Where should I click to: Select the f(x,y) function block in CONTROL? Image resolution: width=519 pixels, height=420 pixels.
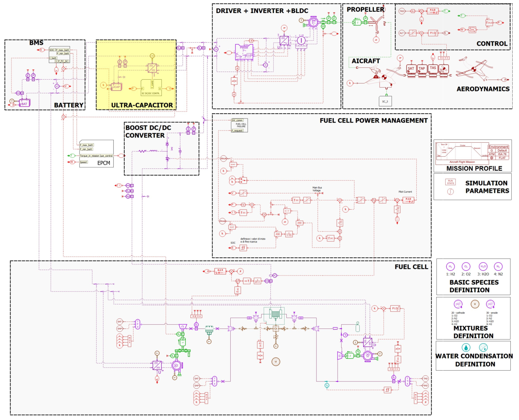click(x=489, y=23)
